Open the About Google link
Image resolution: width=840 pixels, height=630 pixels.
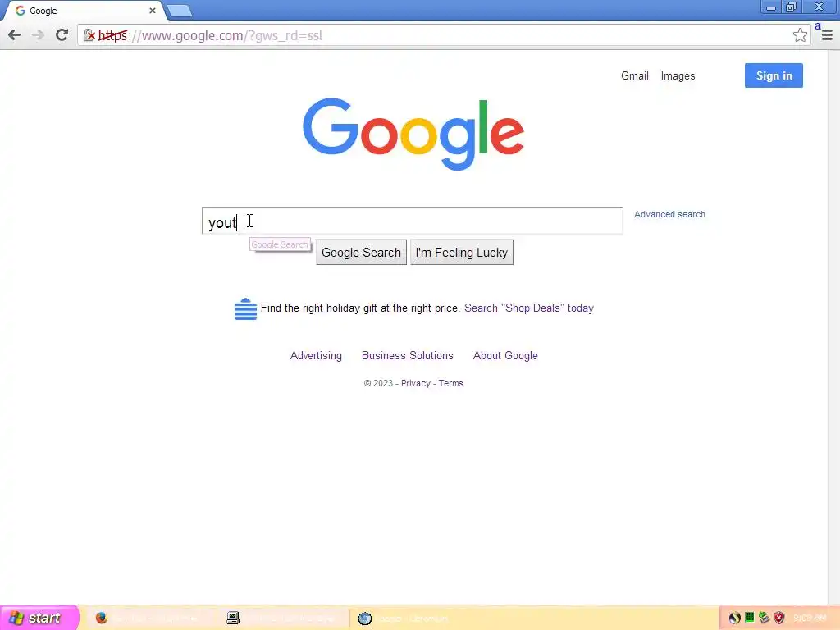pos(505,356)
